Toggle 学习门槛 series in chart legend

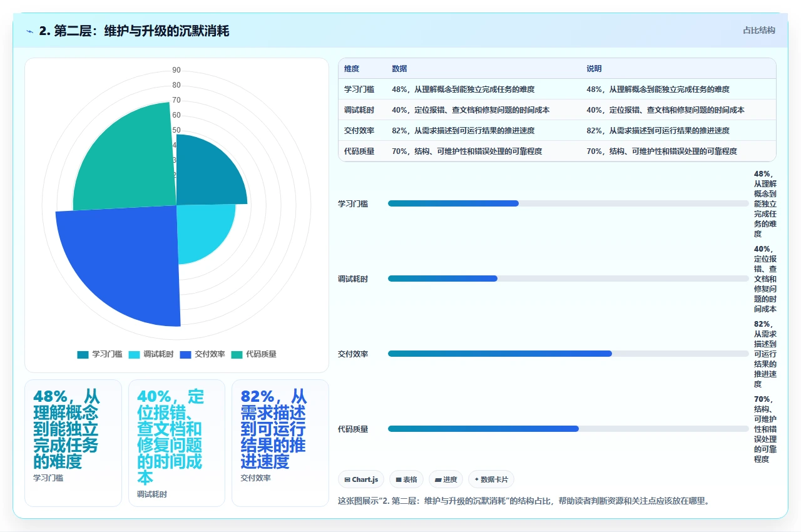coord(99,354)
